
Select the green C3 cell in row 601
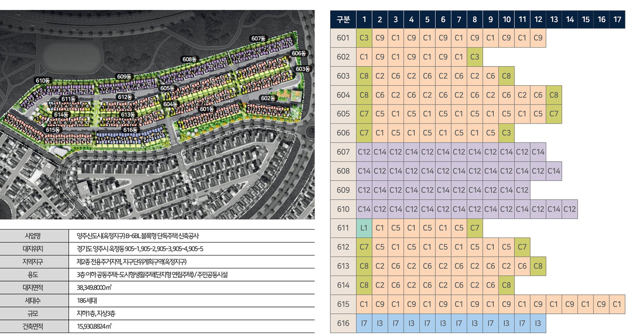coord(364,38)
